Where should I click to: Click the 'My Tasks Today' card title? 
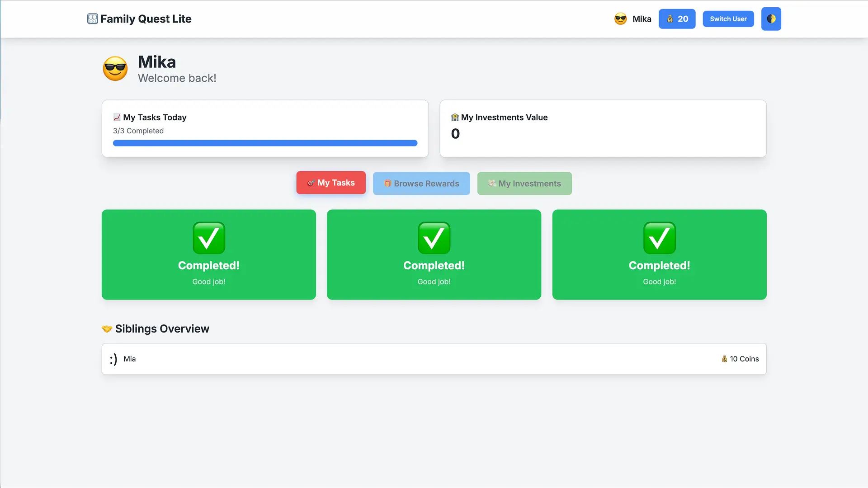pos(155,117)
